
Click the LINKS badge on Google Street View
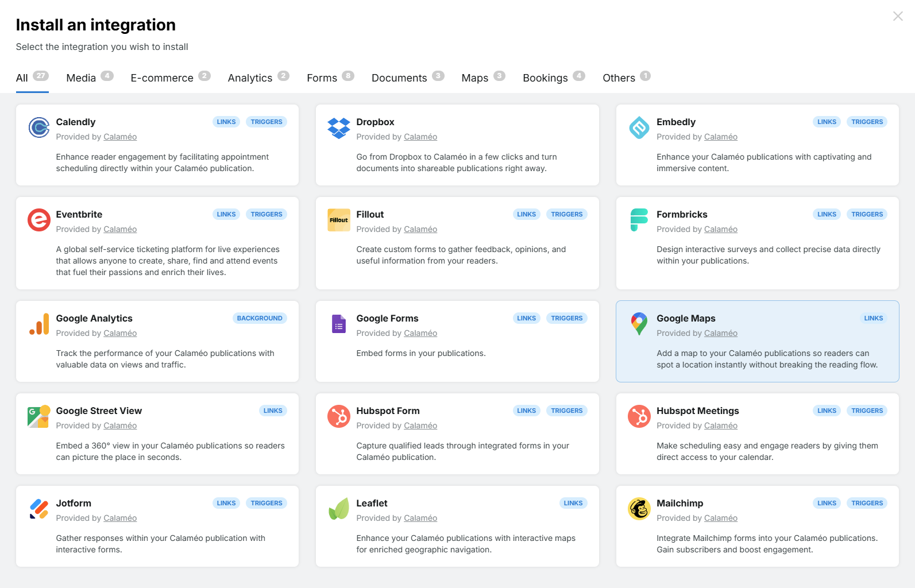[273, 411]
